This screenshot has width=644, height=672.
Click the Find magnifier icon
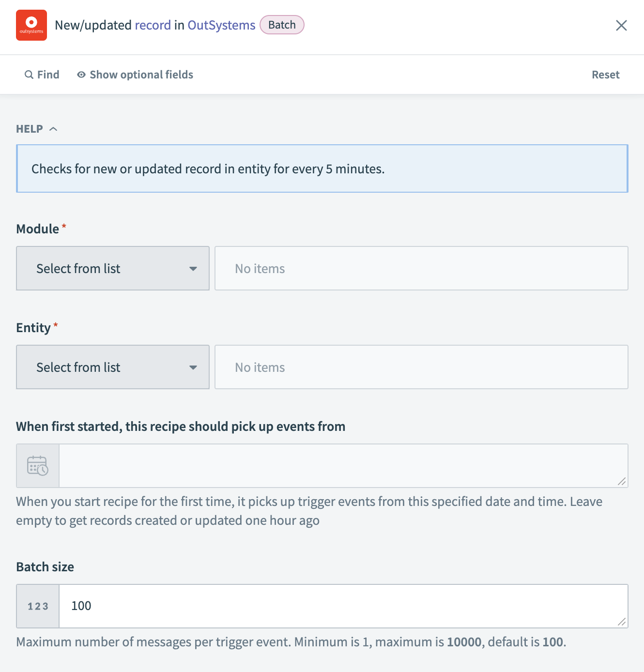click(29, 75)
